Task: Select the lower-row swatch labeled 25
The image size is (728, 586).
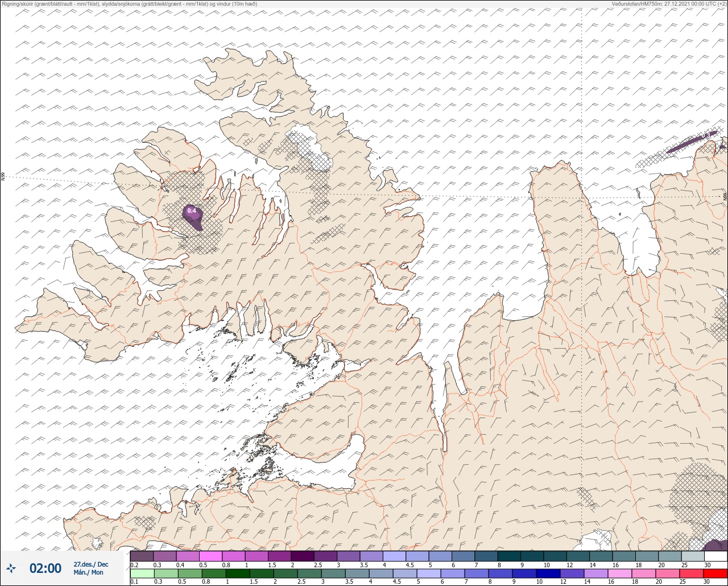Action: click(x=692, y=573)
